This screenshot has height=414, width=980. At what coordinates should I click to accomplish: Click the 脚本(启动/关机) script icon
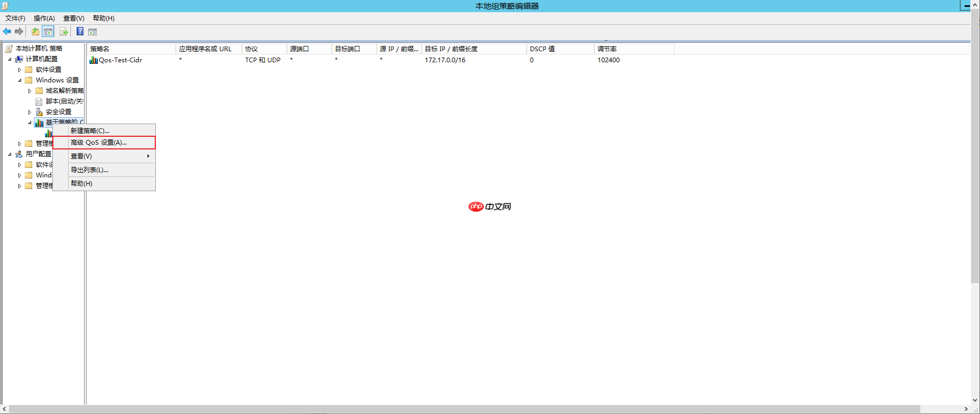(39, 101)
